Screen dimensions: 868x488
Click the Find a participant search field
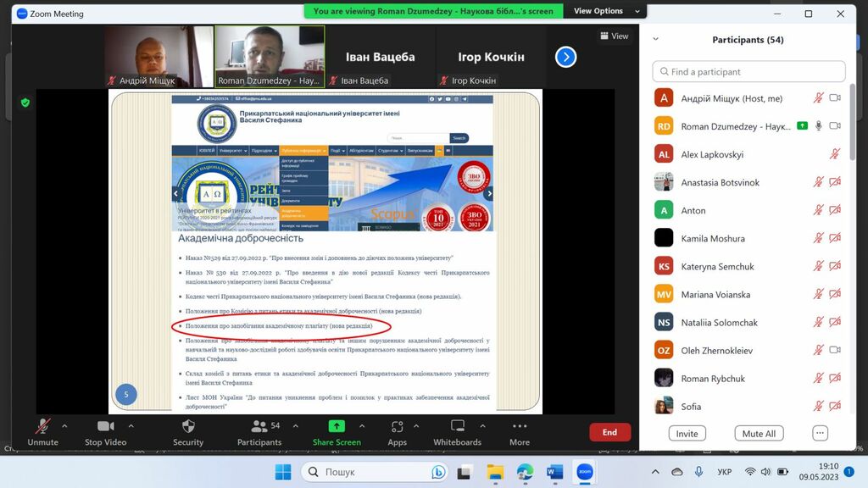[x=749, y=72]
